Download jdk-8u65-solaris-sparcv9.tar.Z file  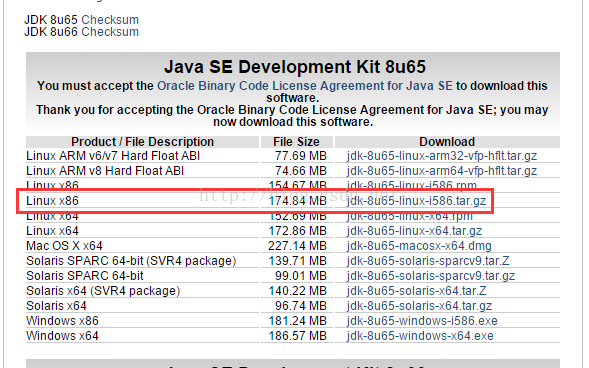pyautogui.click(x=428, y=261)
